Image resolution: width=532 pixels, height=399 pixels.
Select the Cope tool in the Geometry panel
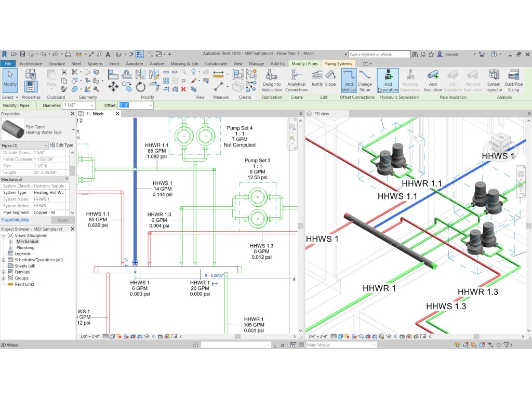point(75,72)
